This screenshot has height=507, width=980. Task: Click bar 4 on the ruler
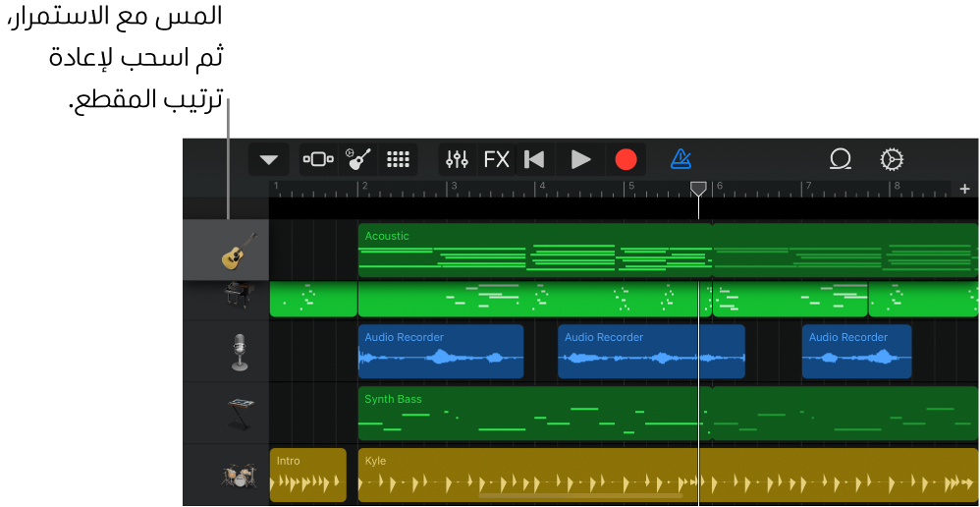(x=542, y=186)
